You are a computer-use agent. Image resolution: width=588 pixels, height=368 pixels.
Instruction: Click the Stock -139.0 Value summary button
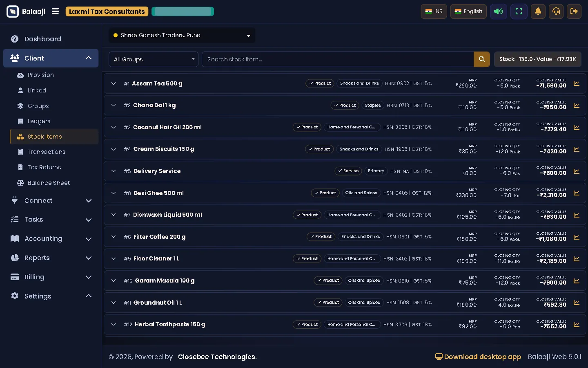click(537, 59)
